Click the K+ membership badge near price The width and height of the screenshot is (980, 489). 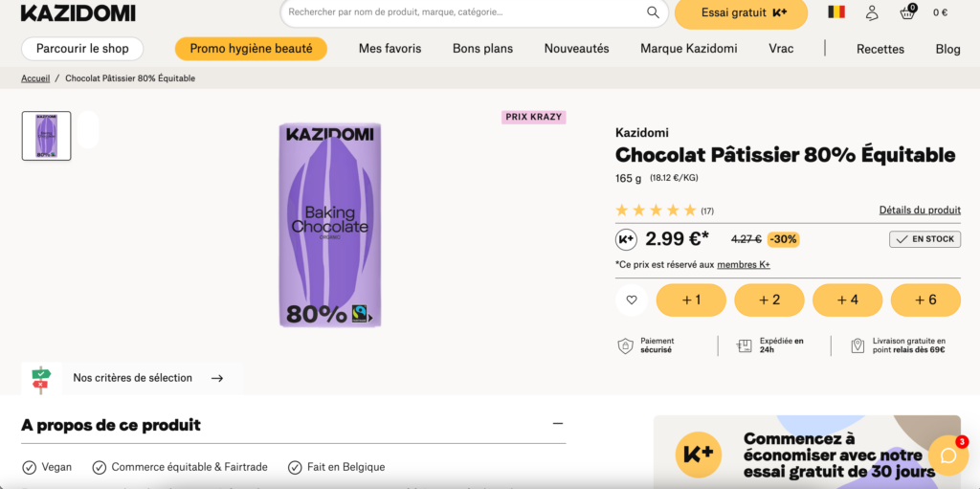click(x=627, y=239)
